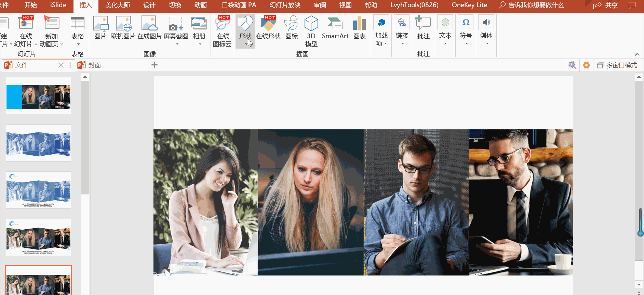The width and height of the screenshot is (644, 295).
Task: Collapse the ribbon with the chevron
Action: (x=637, y=54)
